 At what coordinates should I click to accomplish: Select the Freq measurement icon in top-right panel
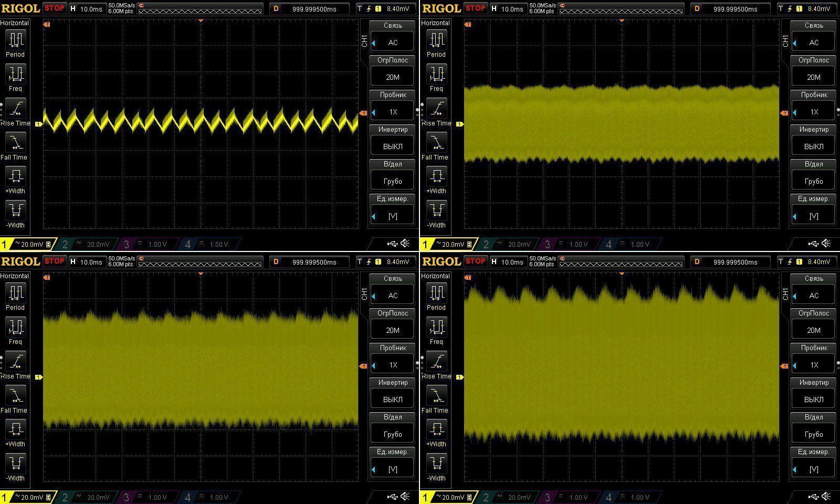pos(436,75)
